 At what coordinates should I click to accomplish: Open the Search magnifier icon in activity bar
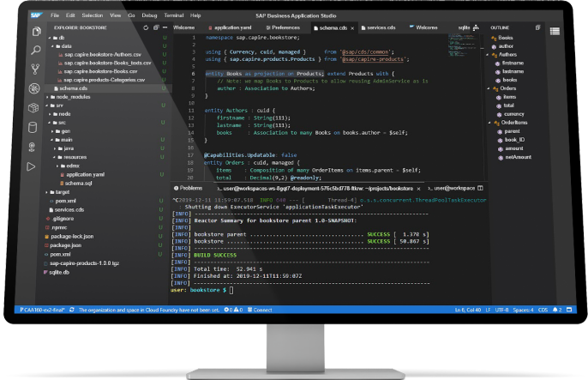36,50
